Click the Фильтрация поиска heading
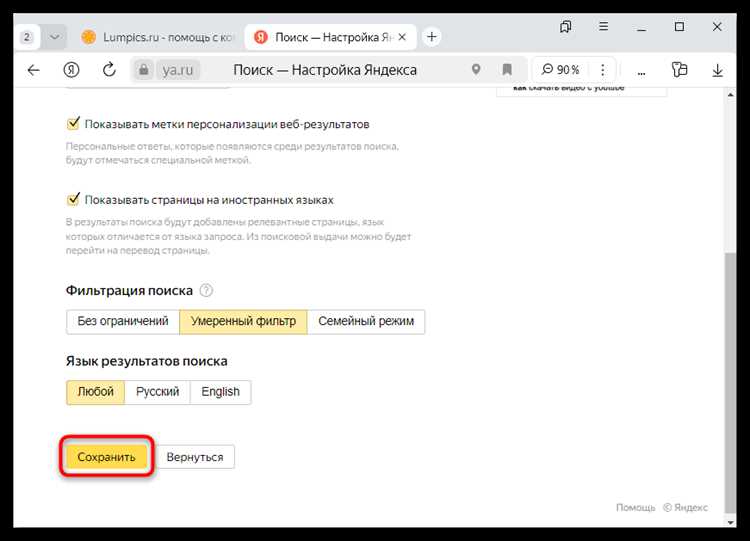 pyautogui.click(x=129, y=290)
